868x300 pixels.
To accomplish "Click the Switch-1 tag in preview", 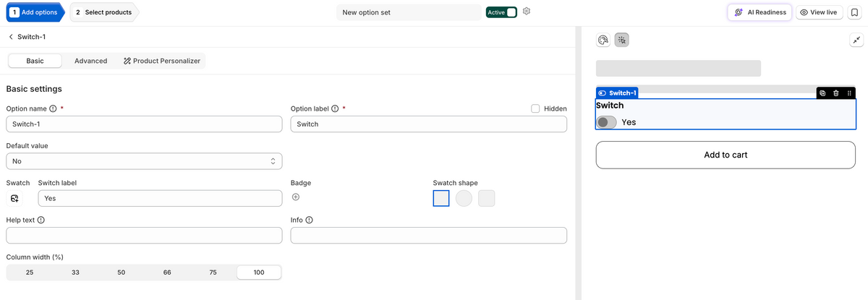I will click(617, 93).
